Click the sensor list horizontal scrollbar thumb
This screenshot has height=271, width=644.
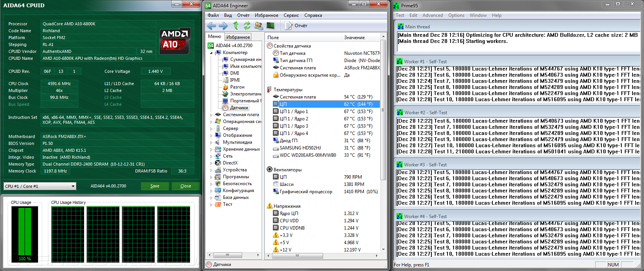coord(297,256)
